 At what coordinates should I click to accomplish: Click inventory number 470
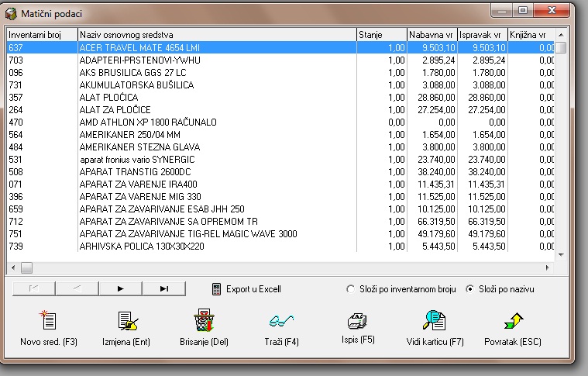coord(15,122)
